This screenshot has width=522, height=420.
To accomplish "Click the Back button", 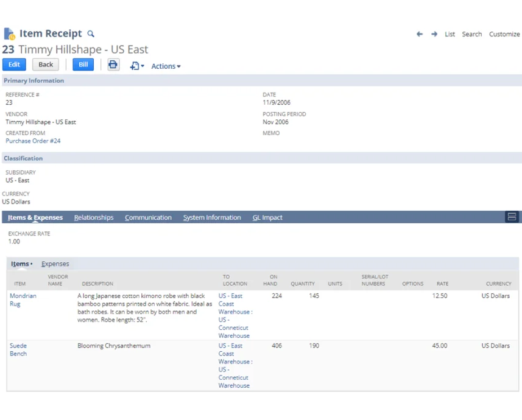I will 46,65.
